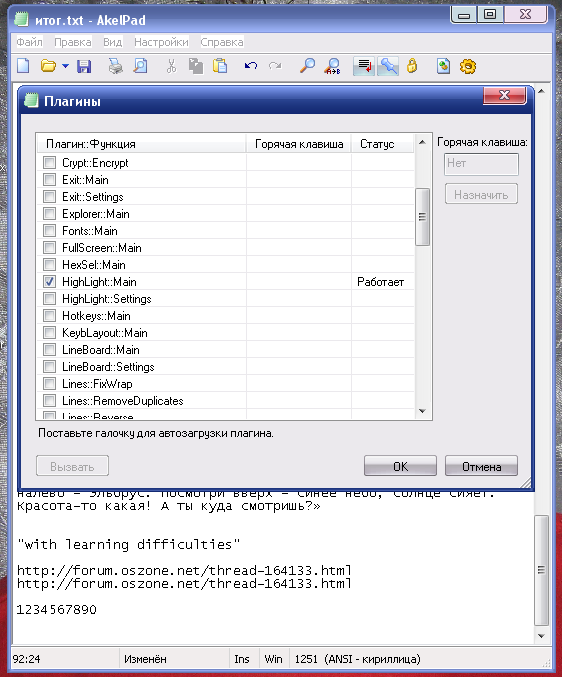This screenshot has width=562, height=677.
Task: Check the Hotkeys::Main plugin checkbox
Action: pos(50,316)
